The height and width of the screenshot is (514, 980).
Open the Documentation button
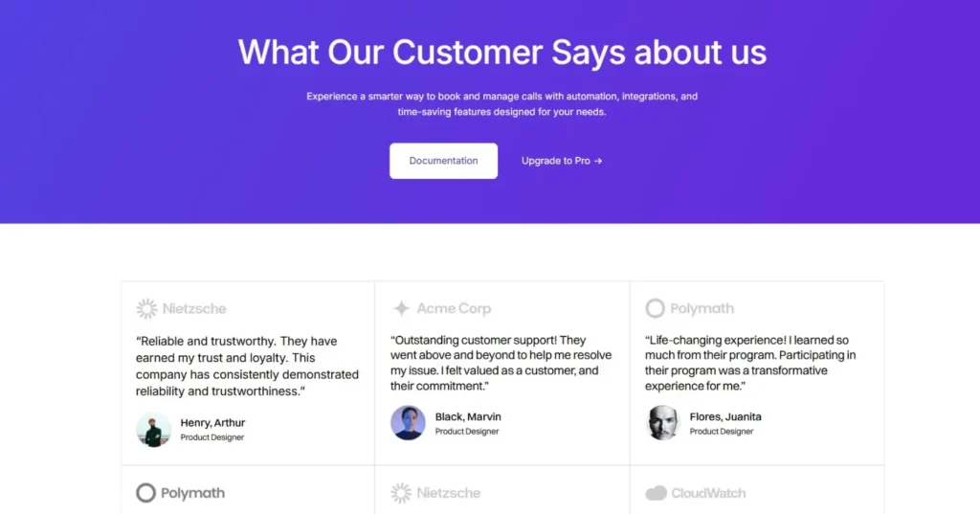(444, 161)
